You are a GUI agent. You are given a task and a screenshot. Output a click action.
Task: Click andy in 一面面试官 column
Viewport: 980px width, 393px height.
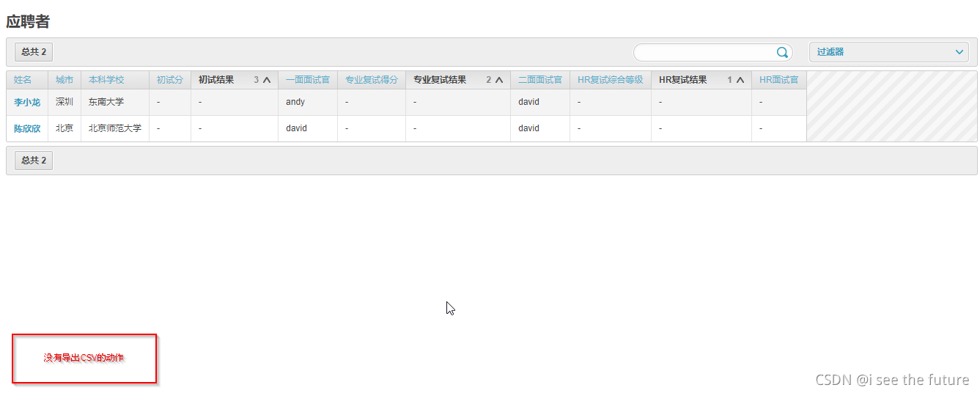coord(295,102)
